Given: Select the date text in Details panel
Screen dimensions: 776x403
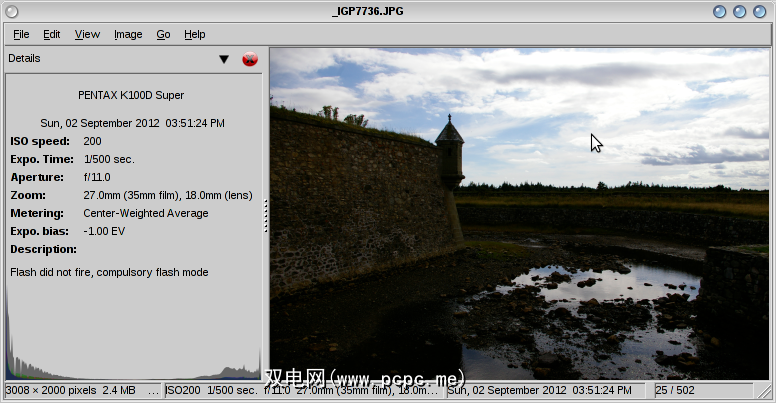Looking at the screenshot, I should click(132, 123).
